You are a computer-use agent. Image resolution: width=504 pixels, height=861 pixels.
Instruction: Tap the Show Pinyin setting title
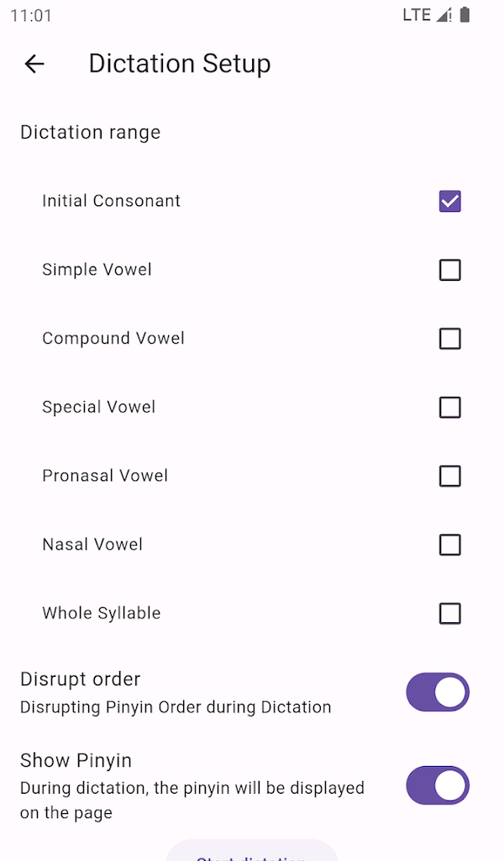(76, 761)
